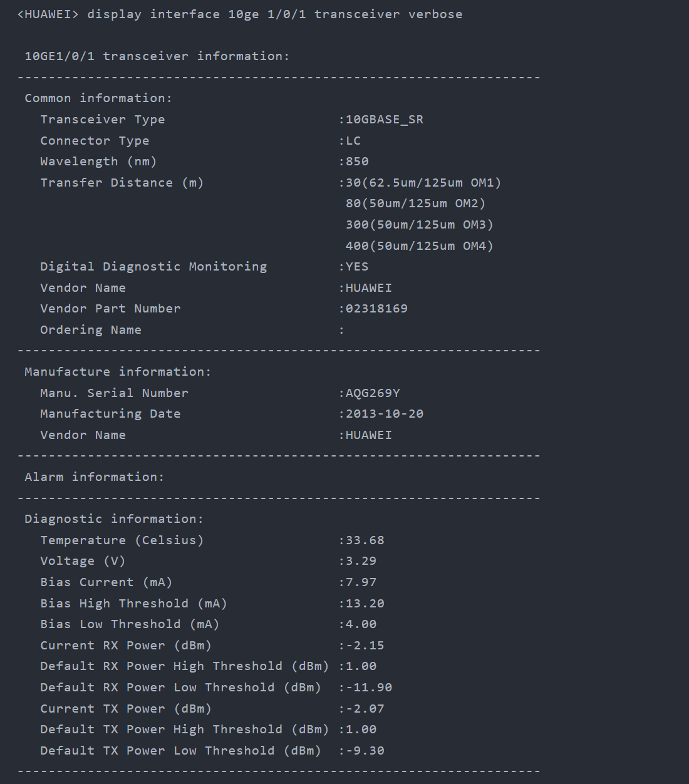This screenshot has height=784, width=689.
Task: Click the Current RX Power value -2.15
Action: click(x=365, y=646)
